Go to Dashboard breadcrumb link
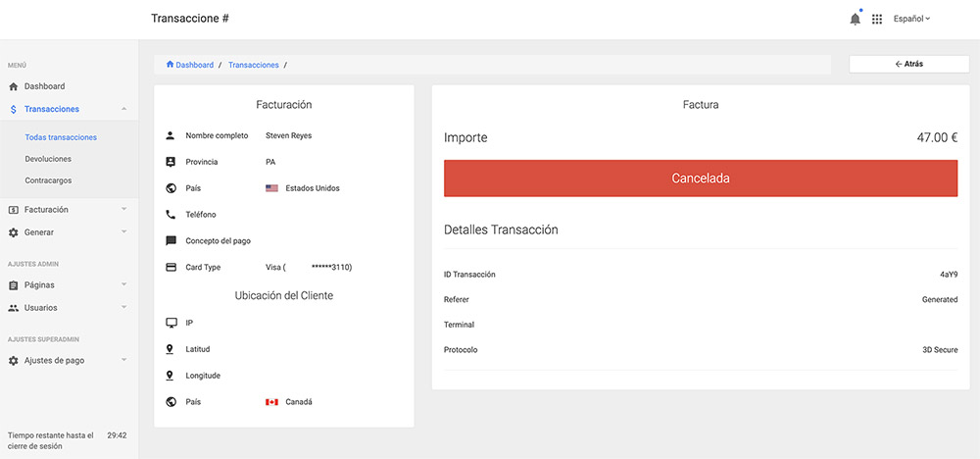 194,65
